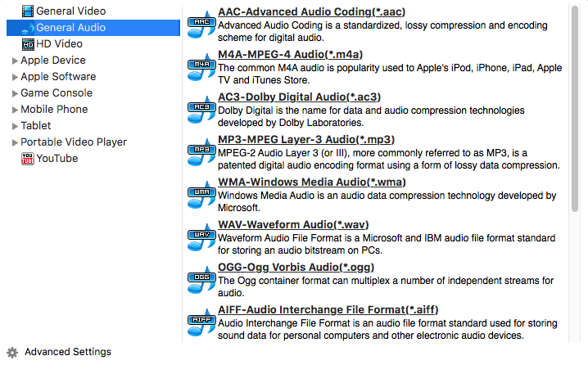Select the YouTube category
This screenshot has width=588, height=365.
tap(57, 158)
